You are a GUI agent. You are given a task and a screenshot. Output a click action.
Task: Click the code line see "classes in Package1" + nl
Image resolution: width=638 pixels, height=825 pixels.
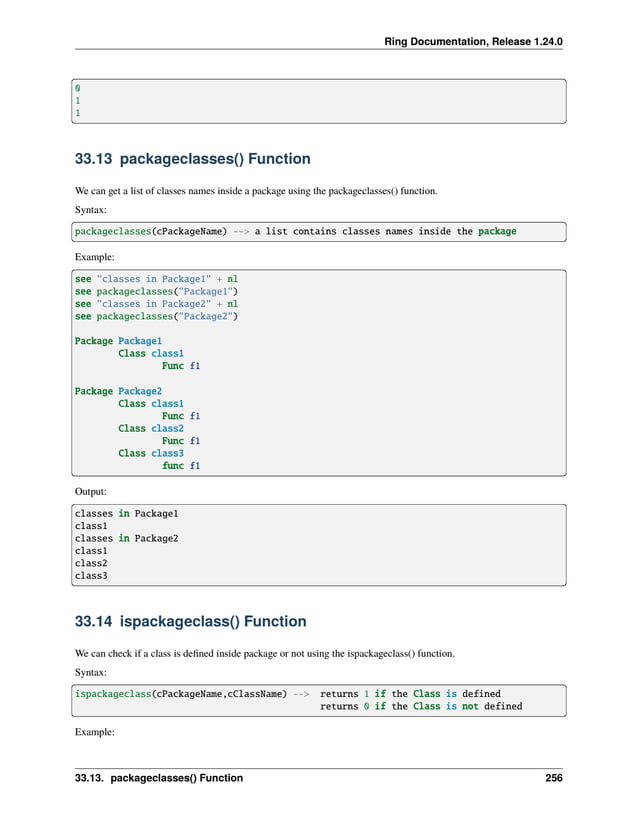(156, 279)
